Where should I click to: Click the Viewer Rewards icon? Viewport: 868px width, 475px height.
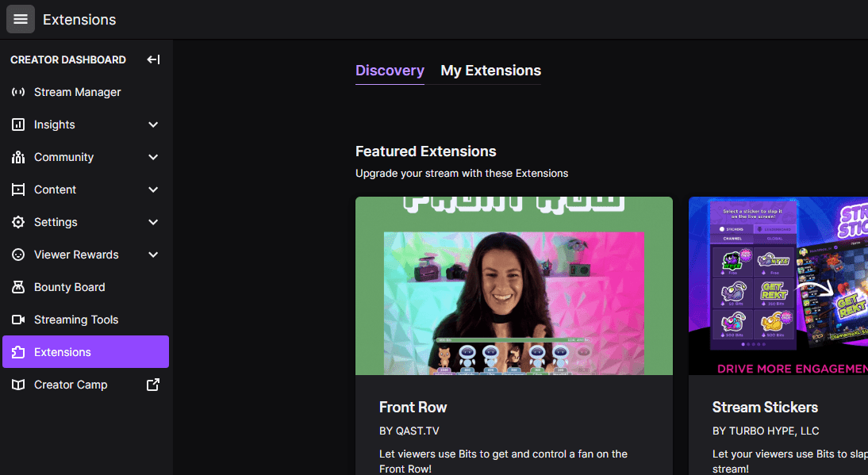point(17,255)
